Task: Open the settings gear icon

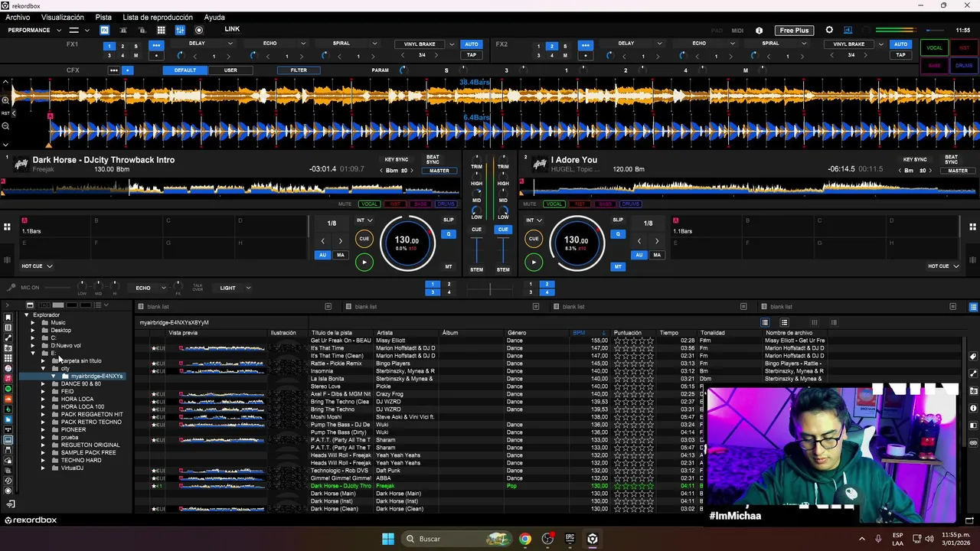Action: [829, 31]
